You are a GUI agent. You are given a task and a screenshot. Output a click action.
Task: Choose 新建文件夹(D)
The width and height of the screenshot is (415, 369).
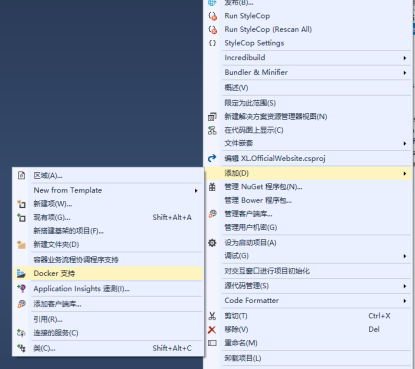pyautogui.click(x=56, y=245)
